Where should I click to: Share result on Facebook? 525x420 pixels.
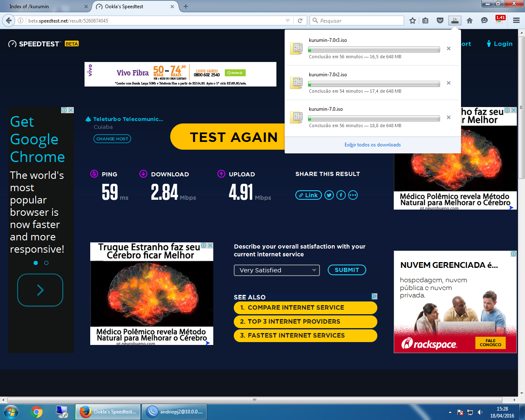(341, 195)
